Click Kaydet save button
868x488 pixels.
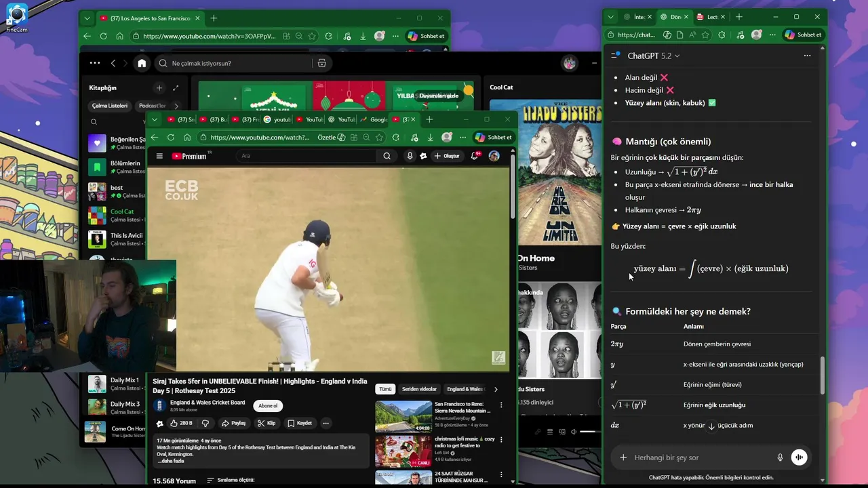coord(300,423)
